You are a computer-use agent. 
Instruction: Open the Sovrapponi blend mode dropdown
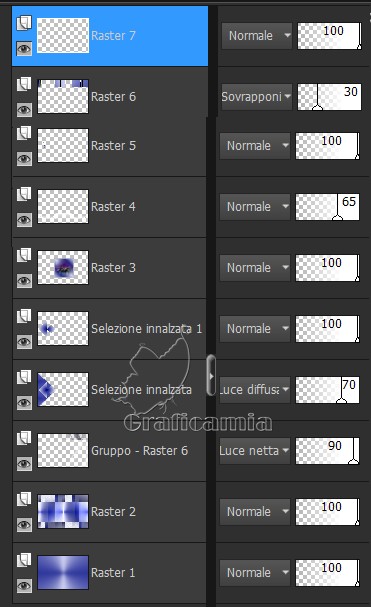[x=256, y=96]
